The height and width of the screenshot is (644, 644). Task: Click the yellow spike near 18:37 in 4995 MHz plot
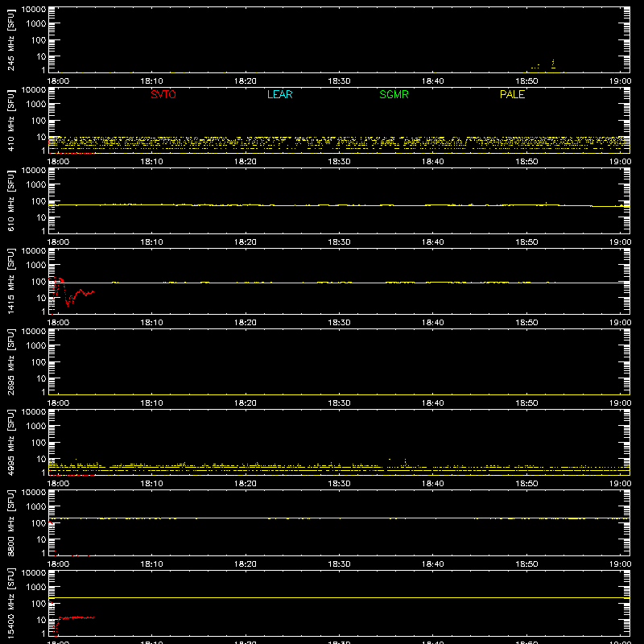[406, 462]
